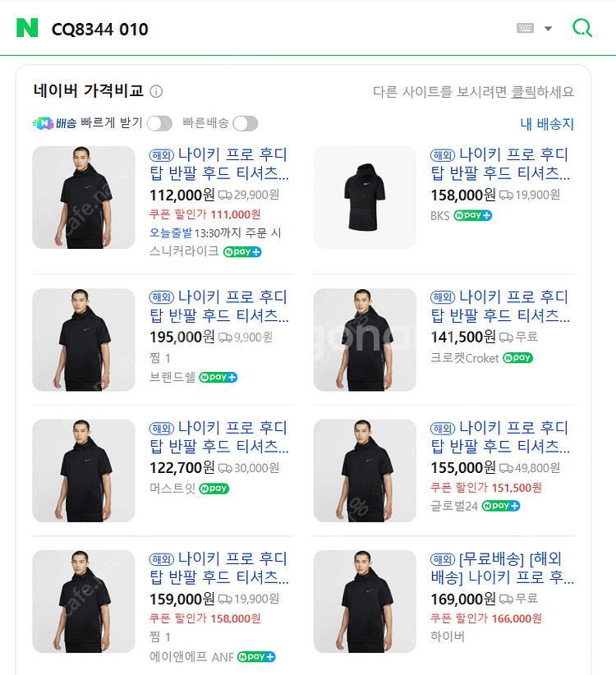The height and width of the screenshot is (675, 616).
Task: Click the 해외 badge on the 195,000원 item
Action: [162, 297]
